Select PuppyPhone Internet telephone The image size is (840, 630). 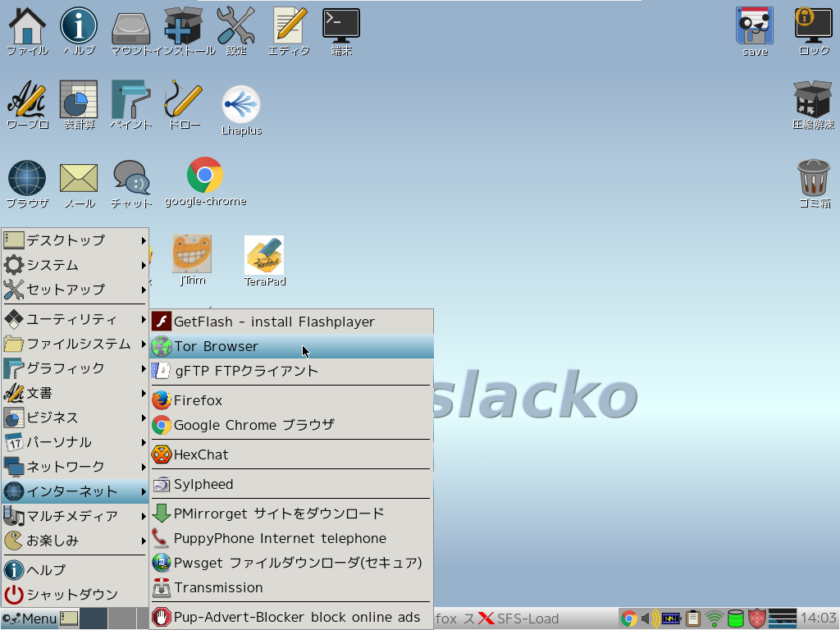click(x=291, y=538)
